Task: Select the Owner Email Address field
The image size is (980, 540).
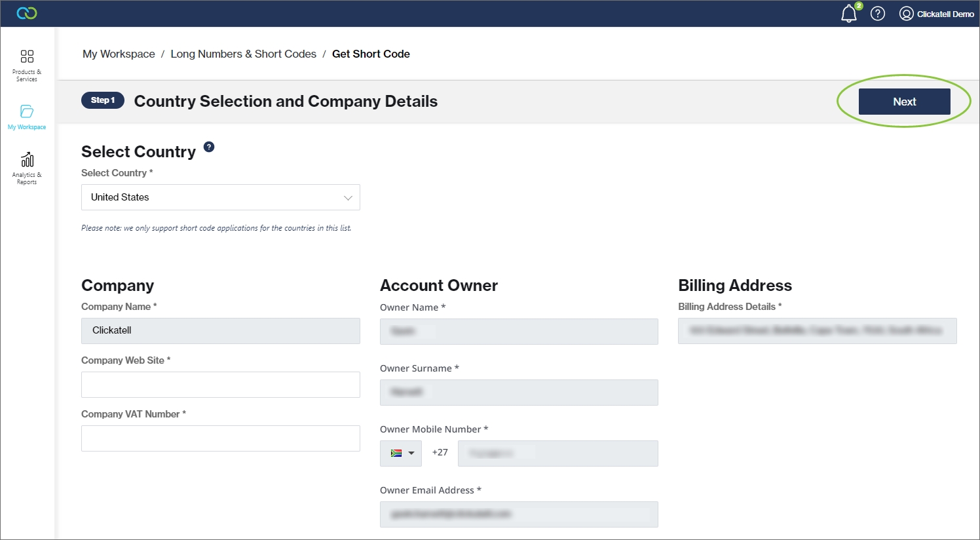Action: [519, 514]
